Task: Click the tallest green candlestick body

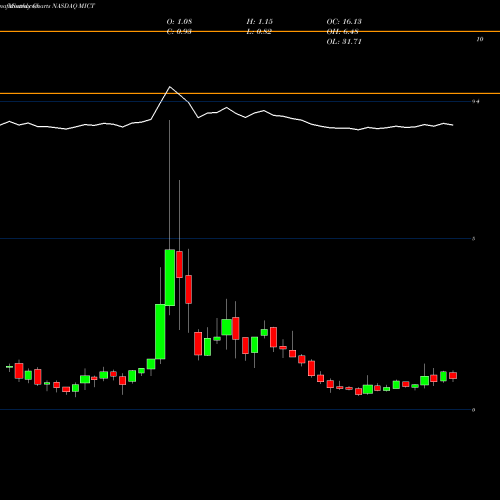Action: (170, 277)
